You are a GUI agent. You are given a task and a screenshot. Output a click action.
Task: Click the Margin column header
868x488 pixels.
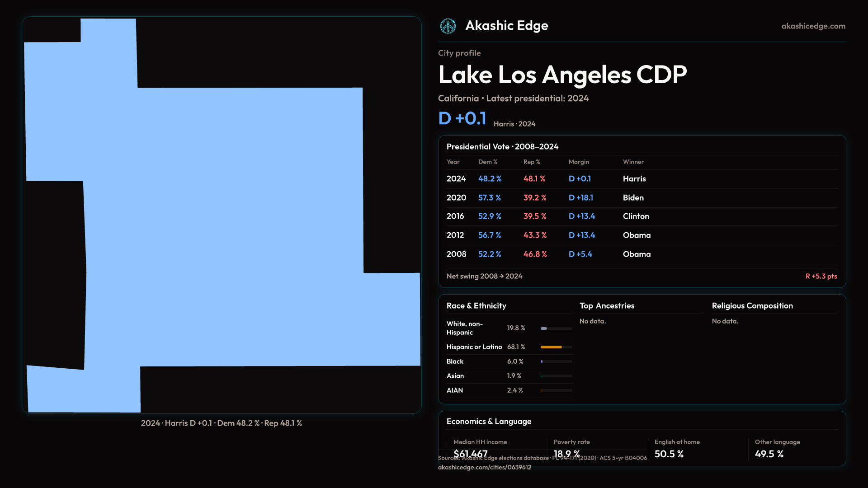[578, 162]
